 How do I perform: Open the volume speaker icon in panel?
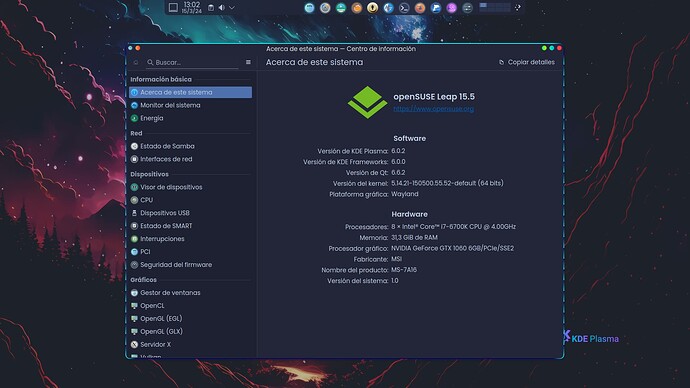point(221,7)
